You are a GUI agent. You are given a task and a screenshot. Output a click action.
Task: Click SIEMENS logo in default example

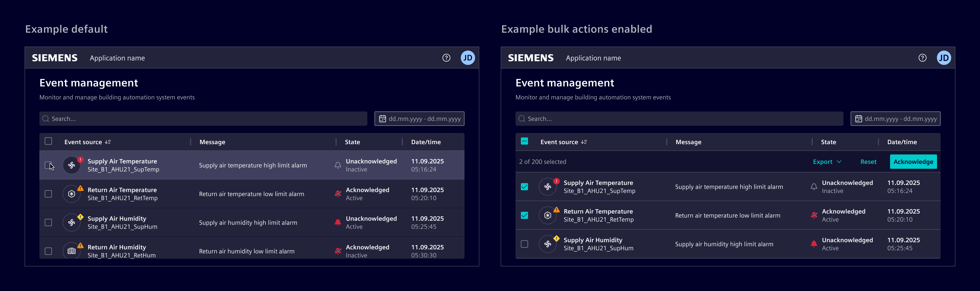55,58
